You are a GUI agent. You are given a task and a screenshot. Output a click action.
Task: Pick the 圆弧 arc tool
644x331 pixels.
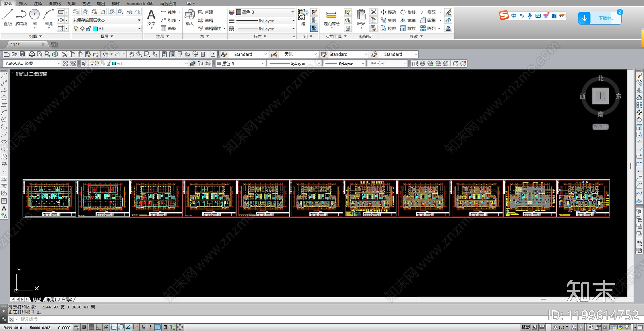pyautogui.click(x=49, y=17)
